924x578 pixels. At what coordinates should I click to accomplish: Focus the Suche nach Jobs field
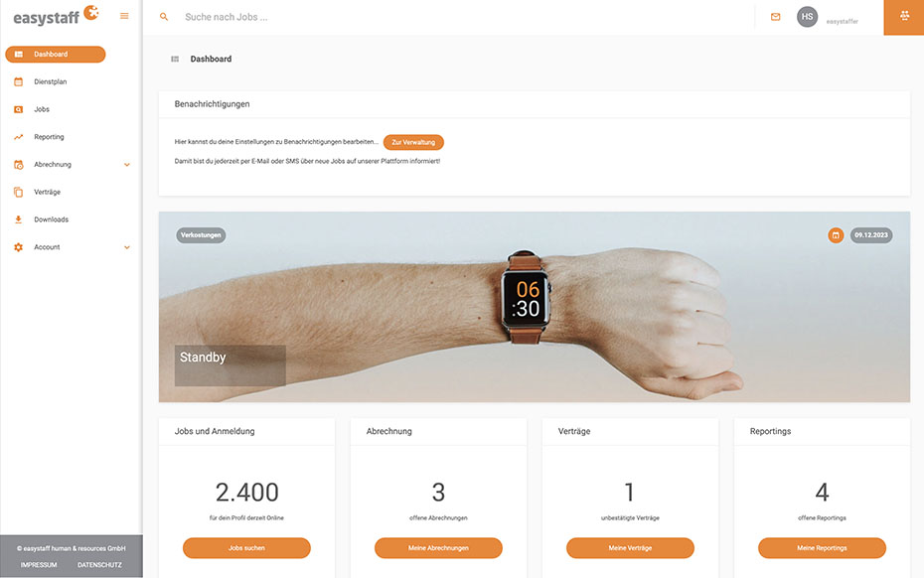tap(460, 17)
